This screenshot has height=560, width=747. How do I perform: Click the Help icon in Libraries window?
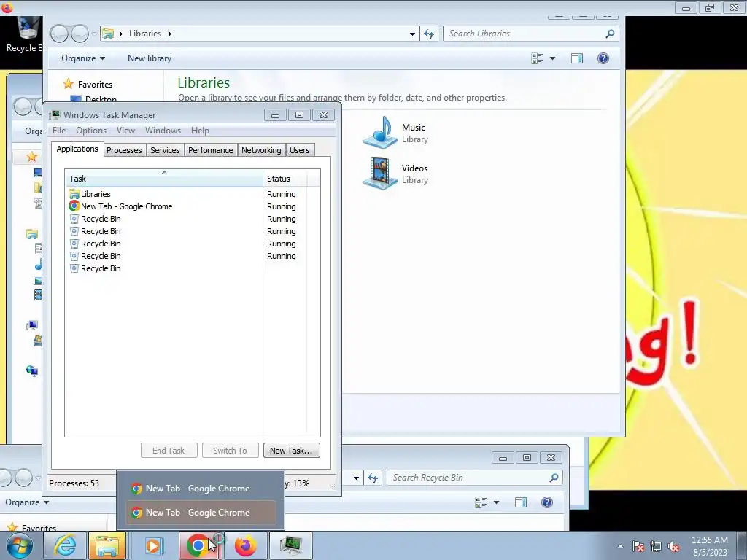603,58
